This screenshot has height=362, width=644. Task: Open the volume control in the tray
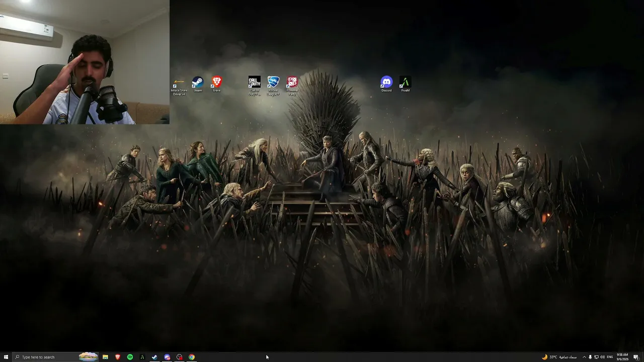[602, 357]
